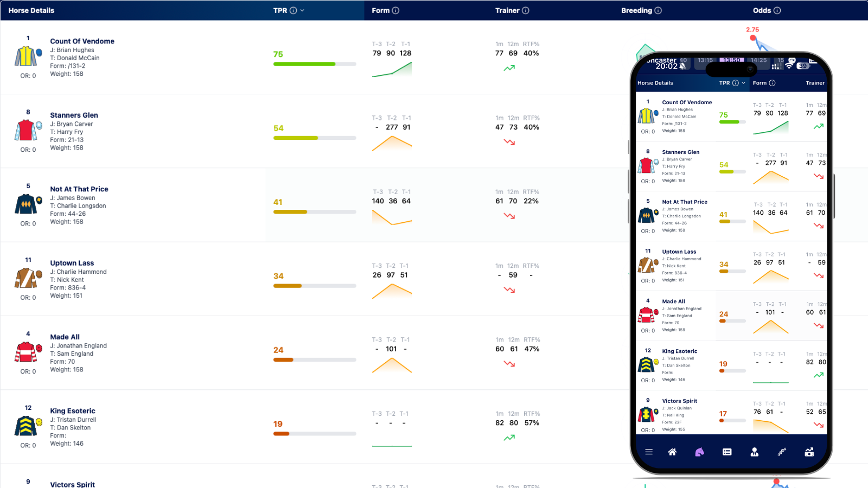
Task: Click Stanners Glen's TPR 54 progress bar
Action: 315,138
